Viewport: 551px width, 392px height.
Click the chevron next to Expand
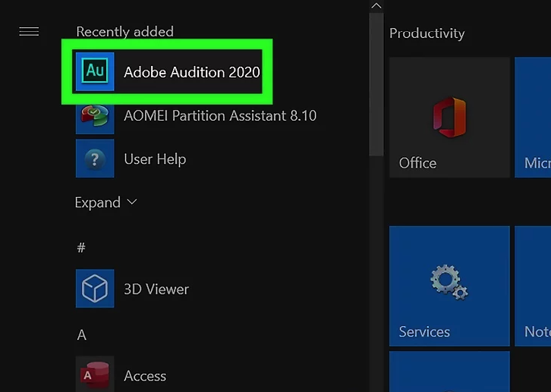pos(132,202)
